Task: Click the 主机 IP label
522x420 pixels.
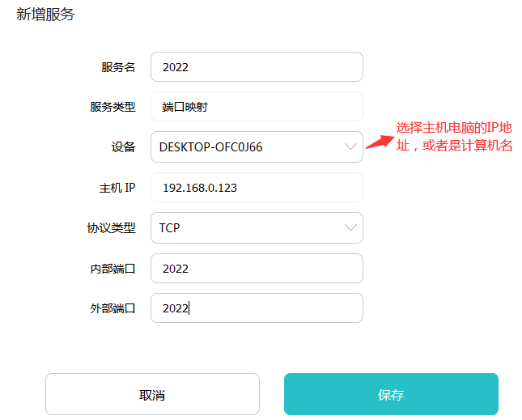Action: (x=117, y=188)
